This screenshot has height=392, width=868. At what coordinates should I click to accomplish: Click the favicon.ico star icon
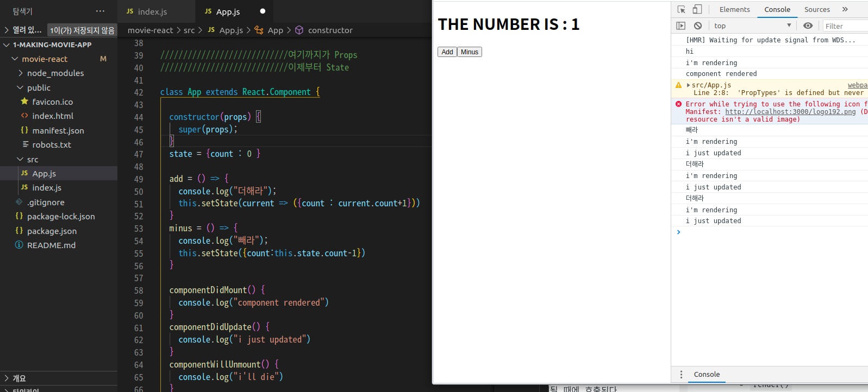pos(24,101)
